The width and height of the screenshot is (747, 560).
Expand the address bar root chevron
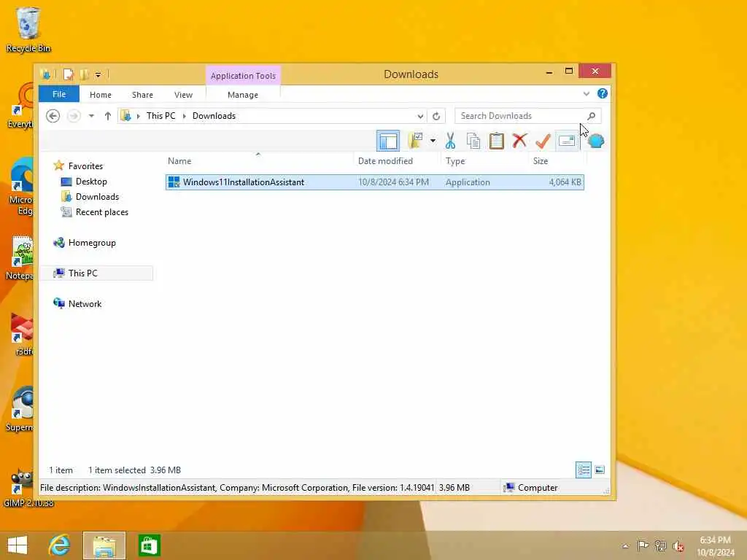coord(138,116)
